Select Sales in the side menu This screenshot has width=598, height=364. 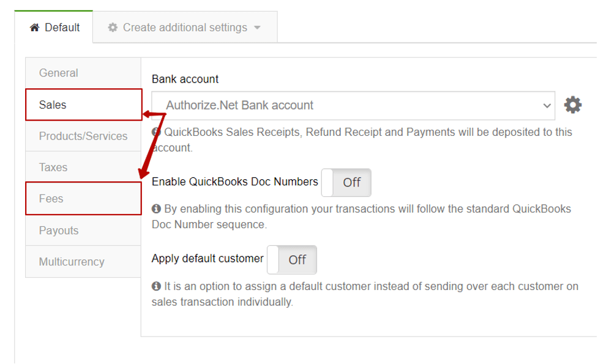pos(83,105)
